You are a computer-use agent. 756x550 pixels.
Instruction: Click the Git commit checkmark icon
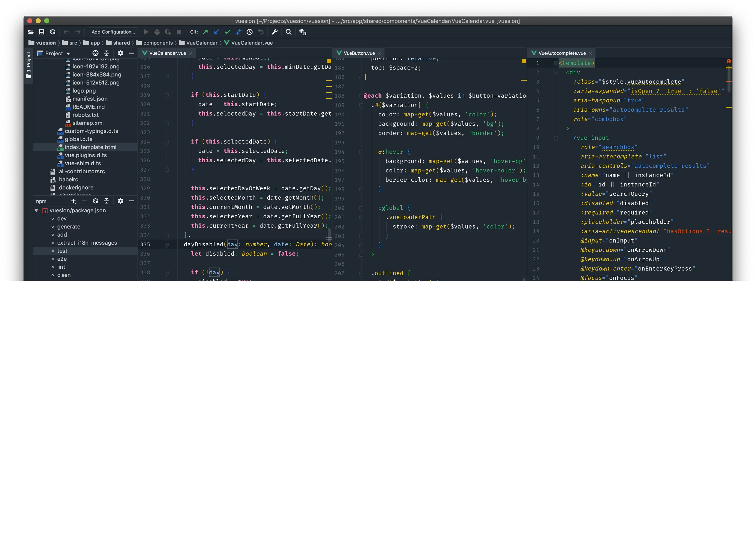[x=228, y=32]
